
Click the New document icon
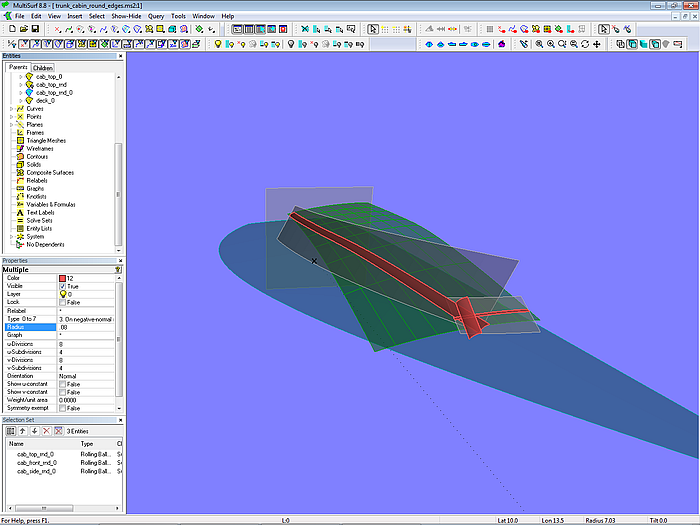tap(10, 29)
